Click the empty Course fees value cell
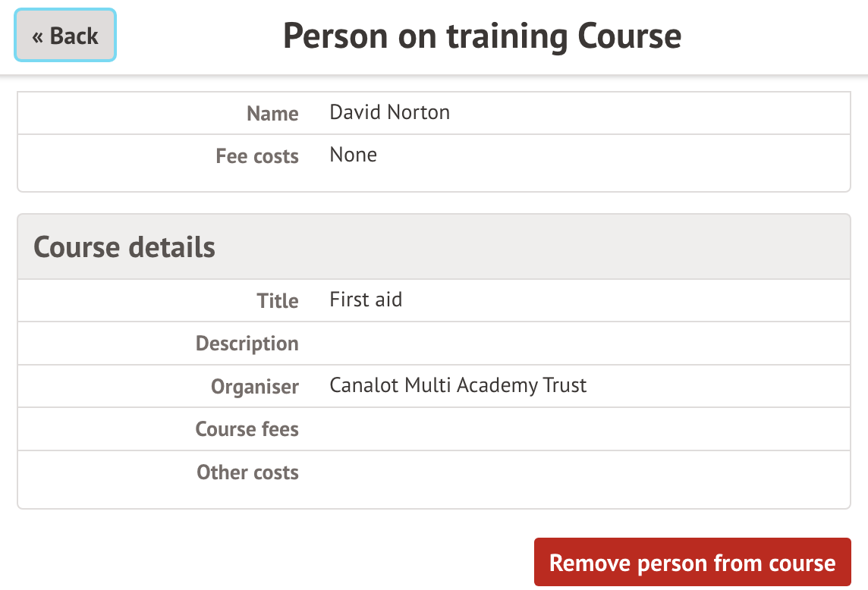Screen dimensions: 868x590 584,429
